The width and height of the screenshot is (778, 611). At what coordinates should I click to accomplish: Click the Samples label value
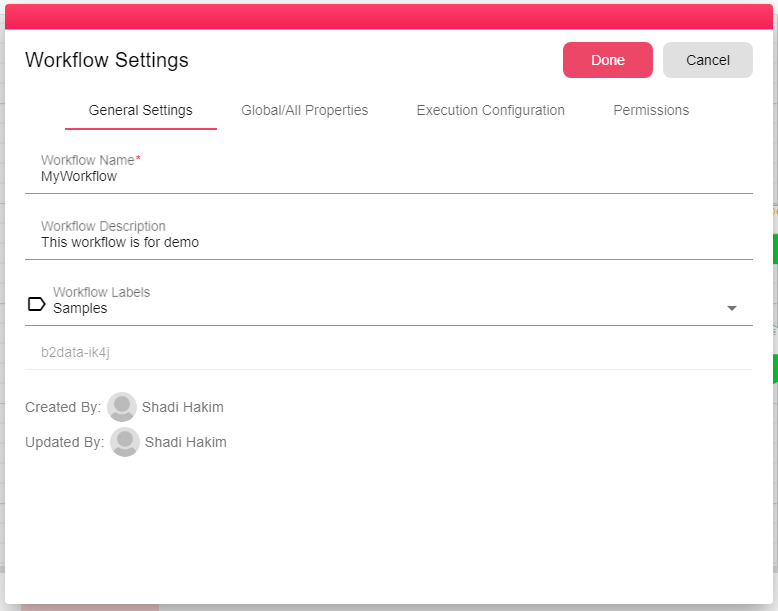click(80, 308)
